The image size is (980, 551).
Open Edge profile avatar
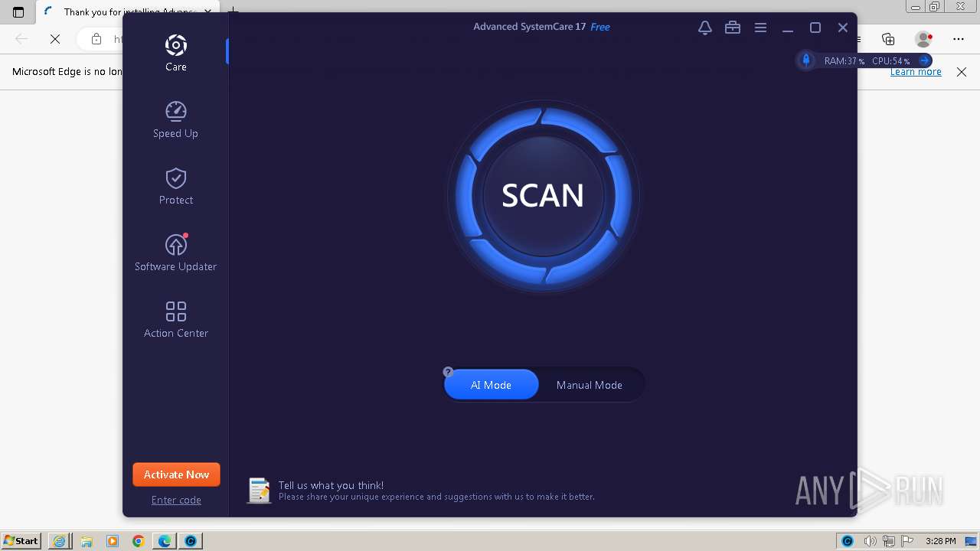924,39
